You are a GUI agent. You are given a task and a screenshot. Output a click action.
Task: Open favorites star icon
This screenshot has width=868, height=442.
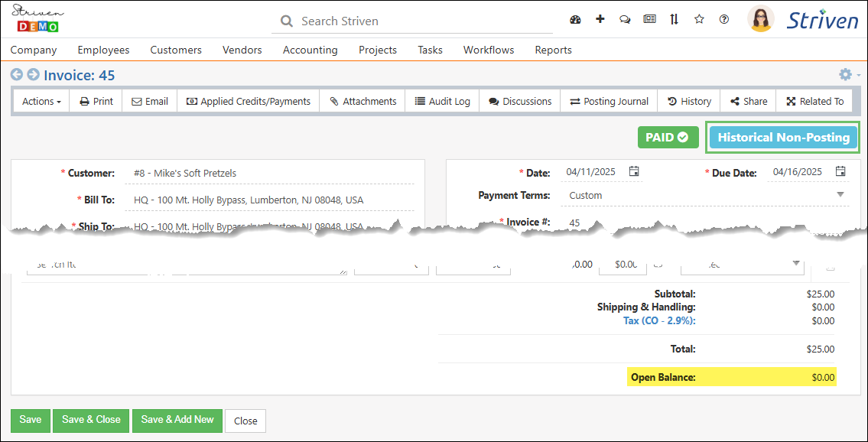pyautogui.click(x=699, y=19)
